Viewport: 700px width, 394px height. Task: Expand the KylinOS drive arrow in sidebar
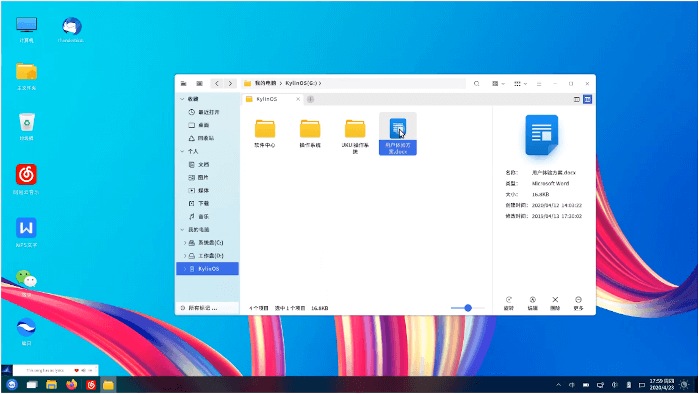click(185, 269)
